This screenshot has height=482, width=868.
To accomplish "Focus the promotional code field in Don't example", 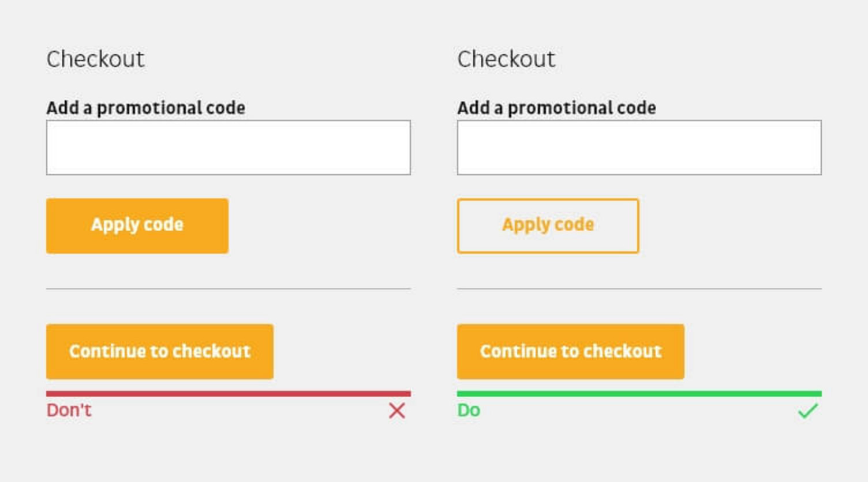I will click(229, 148).
